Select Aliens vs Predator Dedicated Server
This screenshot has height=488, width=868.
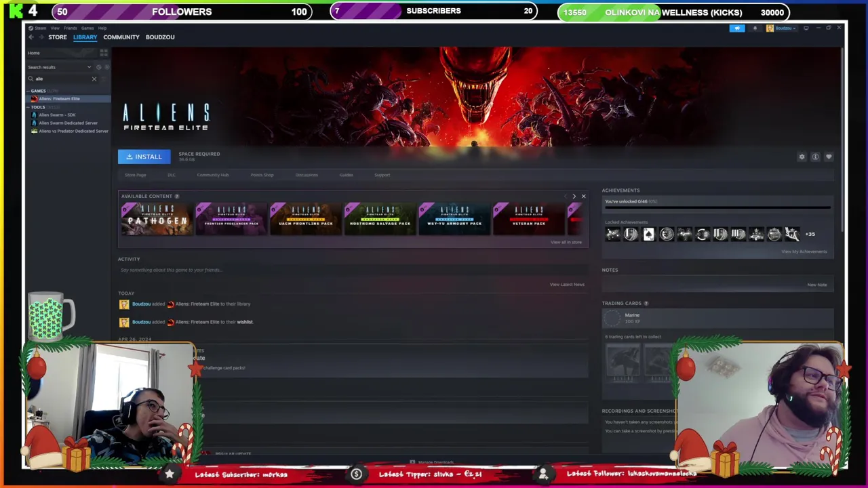[73, 131]
